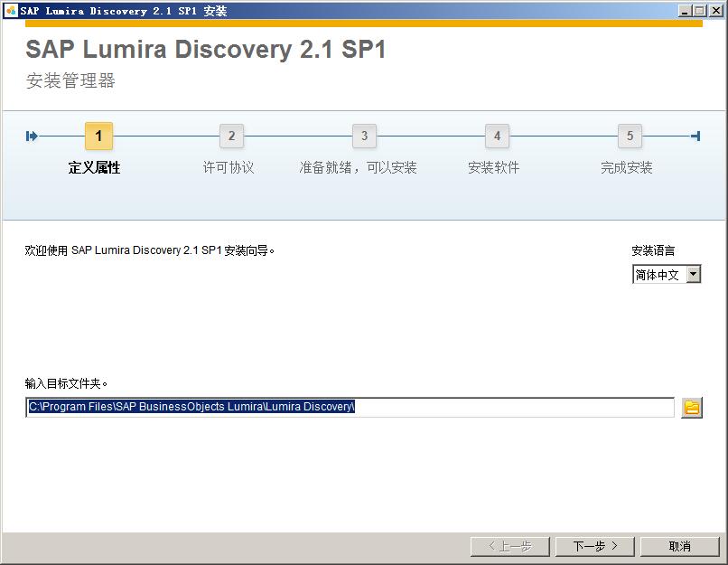Click the 定义属性 step label
The image size is (728, 565).
(94, 167)
